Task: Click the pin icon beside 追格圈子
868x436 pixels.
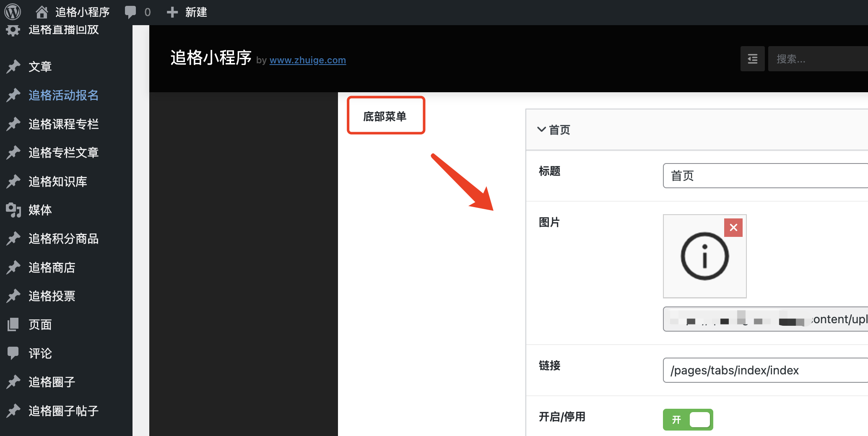Action: [13, 382]
